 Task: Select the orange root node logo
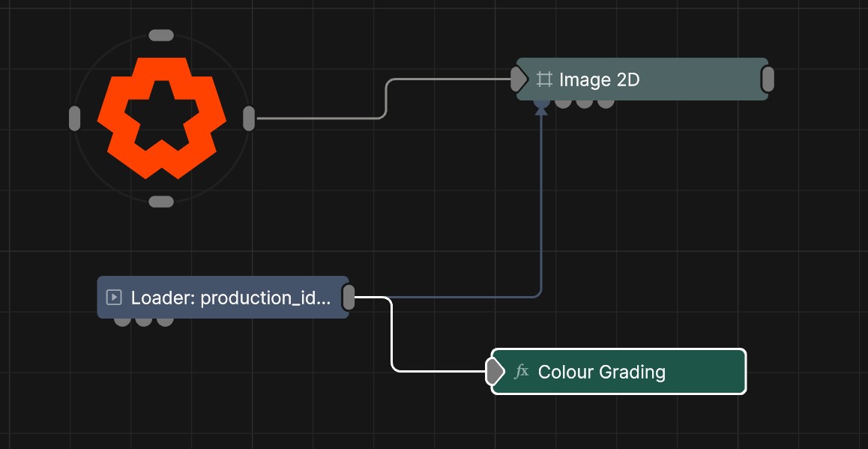161,118
